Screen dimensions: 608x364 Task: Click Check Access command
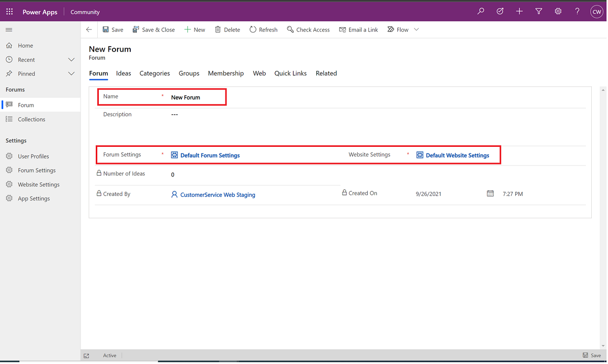[x=308, y=30]
